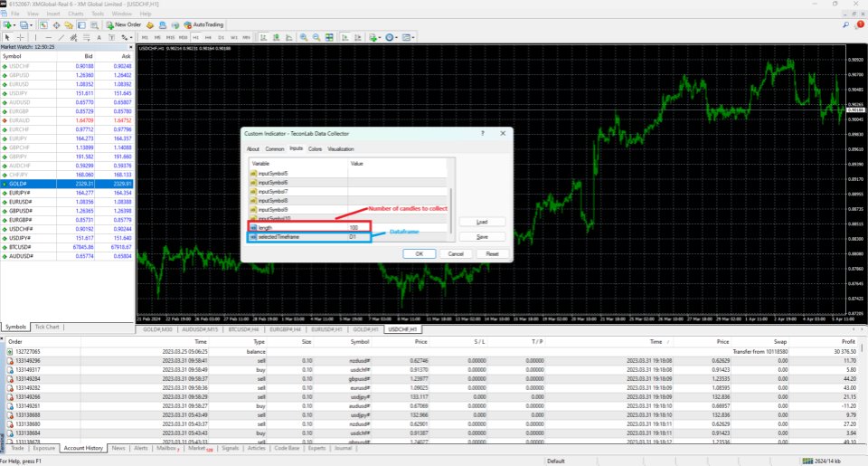Screen dimensions: 868x466
Task: Open the Journal tab in Terminal
Action: [344, 448]
